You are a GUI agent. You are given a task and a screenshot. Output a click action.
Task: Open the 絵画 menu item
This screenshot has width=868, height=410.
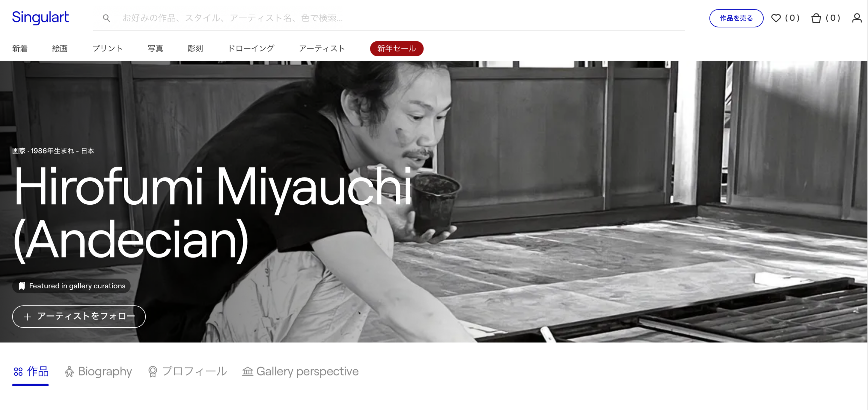[x=60, y=48]
